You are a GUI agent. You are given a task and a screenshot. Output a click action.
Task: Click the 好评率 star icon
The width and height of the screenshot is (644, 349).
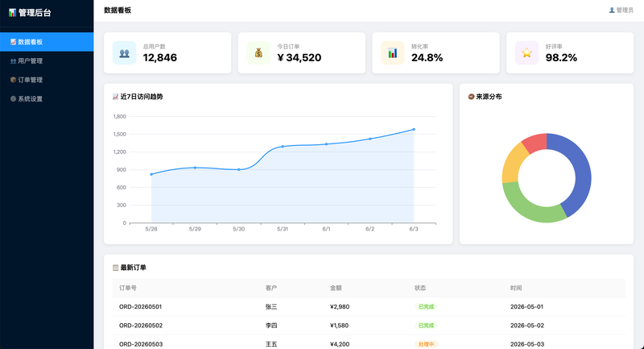click(x=526, y=53)
